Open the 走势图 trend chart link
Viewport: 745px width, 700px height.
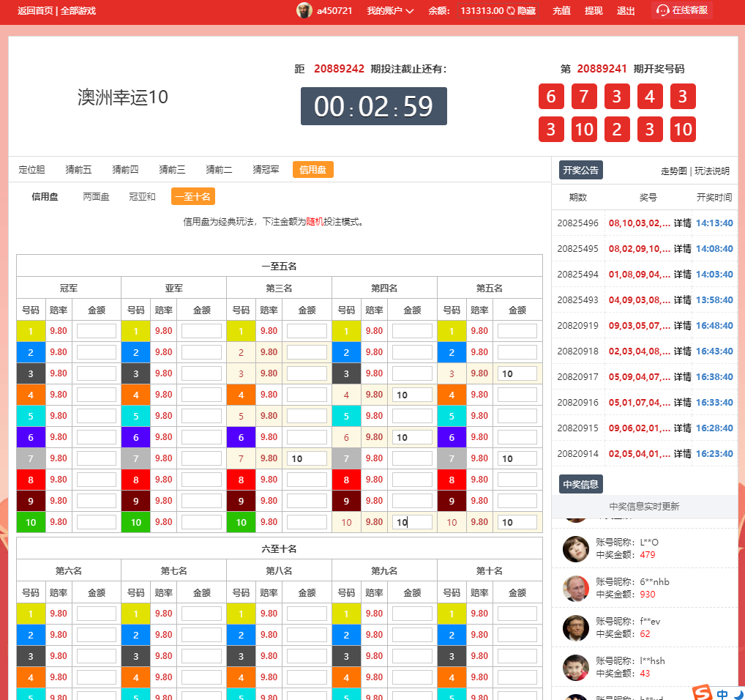(x=673, y=171)
